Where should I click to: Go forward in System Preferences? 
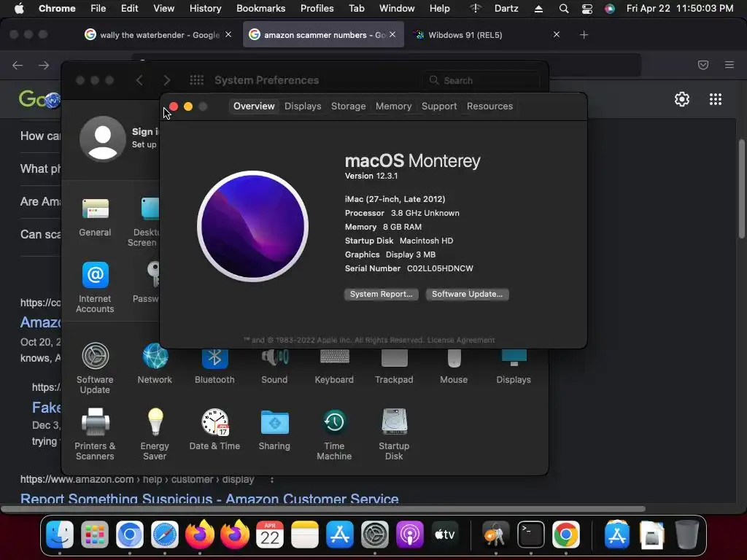point(167,80)
